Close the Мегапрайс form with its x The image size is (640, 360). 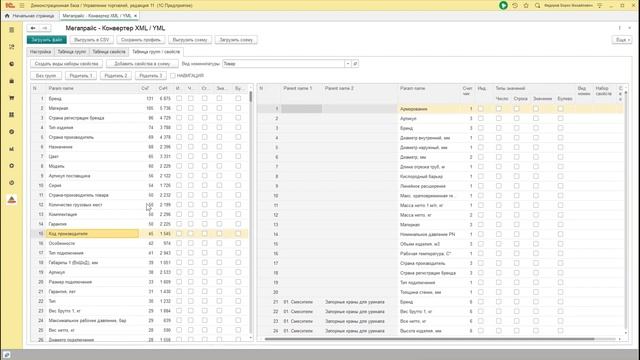tap(629, 28)
